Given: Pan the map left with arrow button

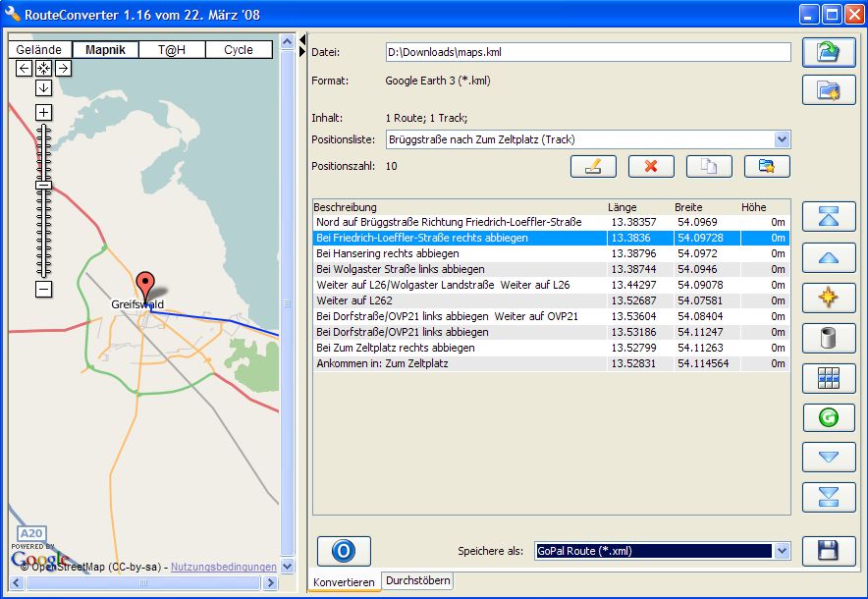Looking at the screenshot, I should click(25, 68).
